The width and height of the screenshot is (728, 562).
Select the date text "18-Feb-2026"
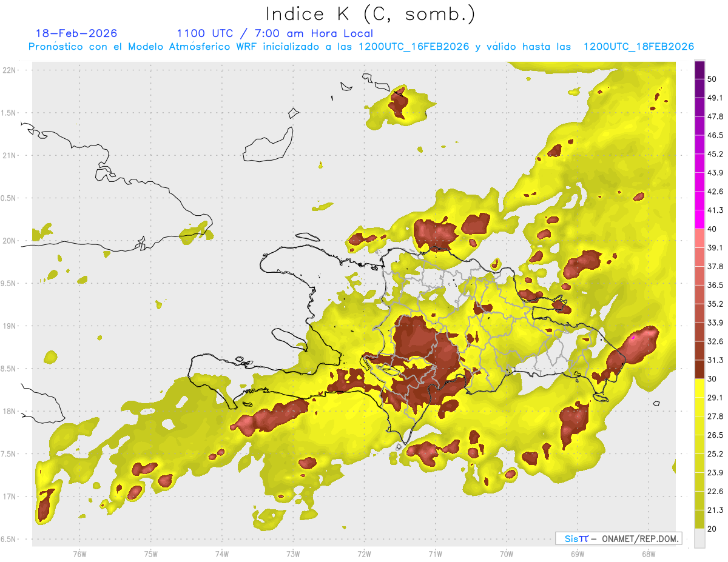76,33
